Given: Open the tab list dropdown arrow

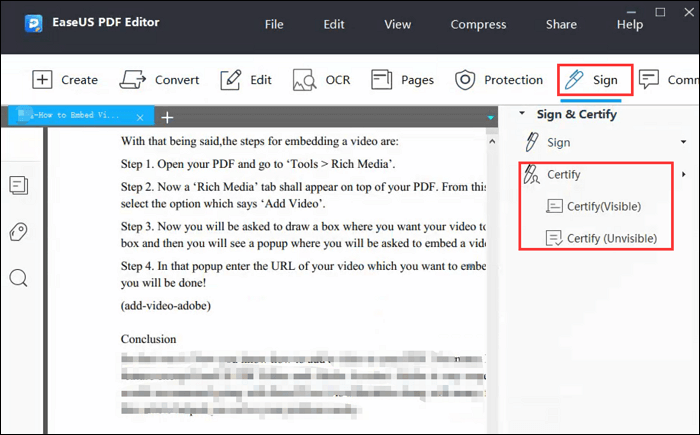Looking at the screenshot, I should 490,118.
